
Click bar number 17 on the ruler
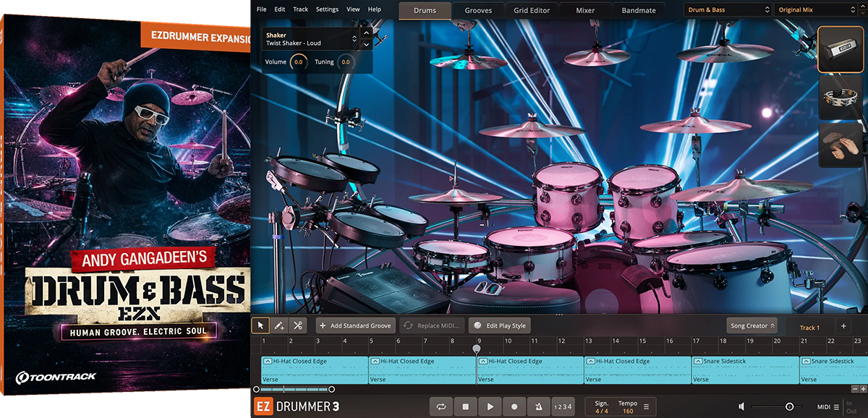click(696, 341)
